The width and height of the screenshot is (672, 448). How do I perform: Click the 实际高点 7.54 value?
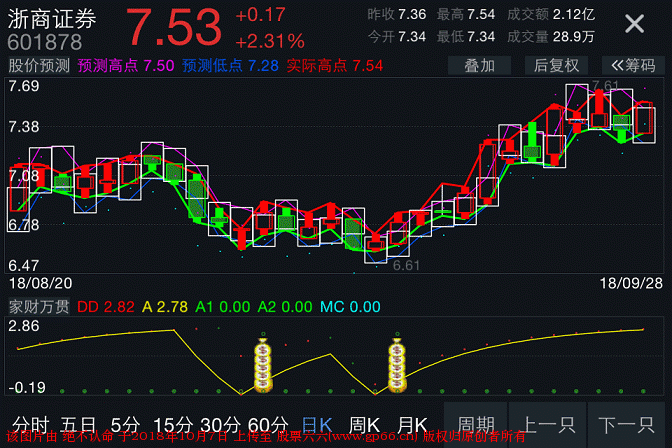point(335,66)
